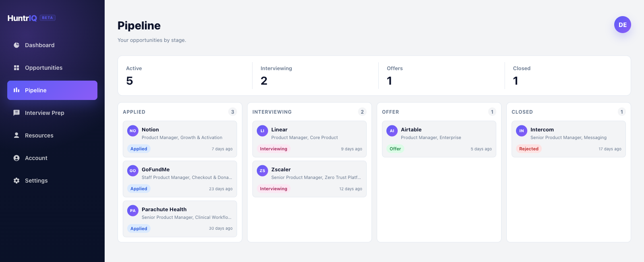Open the Account page
The image size is (644, 262).
tap(52, 158)
